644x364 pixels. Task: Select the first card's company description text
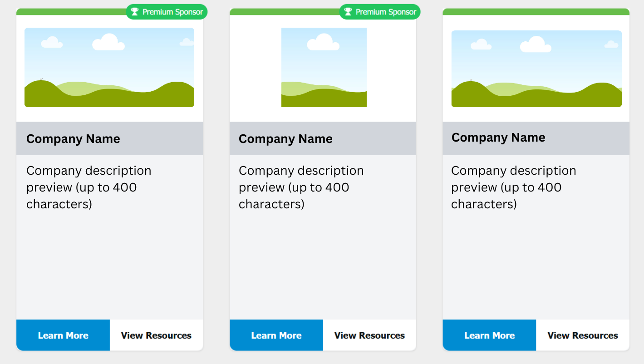coord(89,187)
